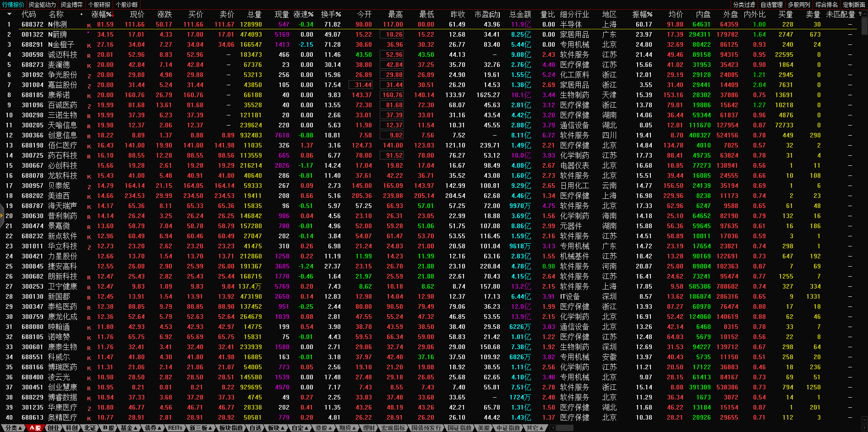The height and width of the screenshot is (432, 868).
Task: Click the scroll-down arrow at bottom of vertical scrollbar
Action: coord(864,420)
